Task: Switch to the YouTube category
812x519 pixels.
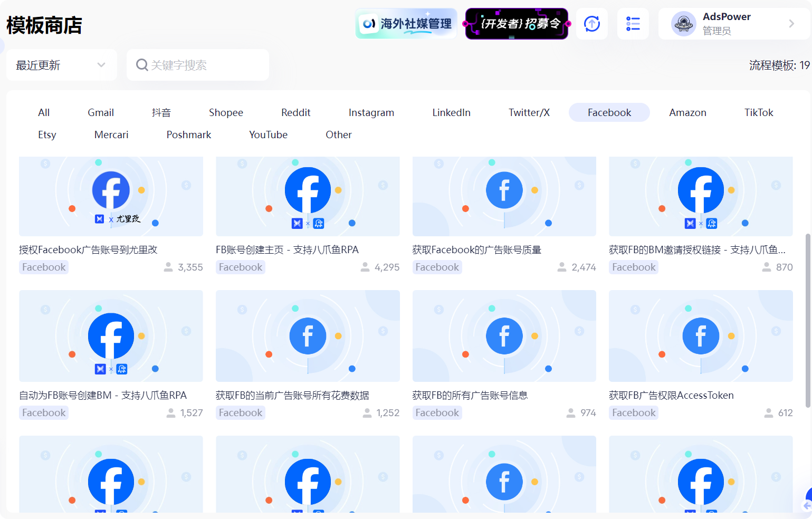Action: tap(268, 134)
